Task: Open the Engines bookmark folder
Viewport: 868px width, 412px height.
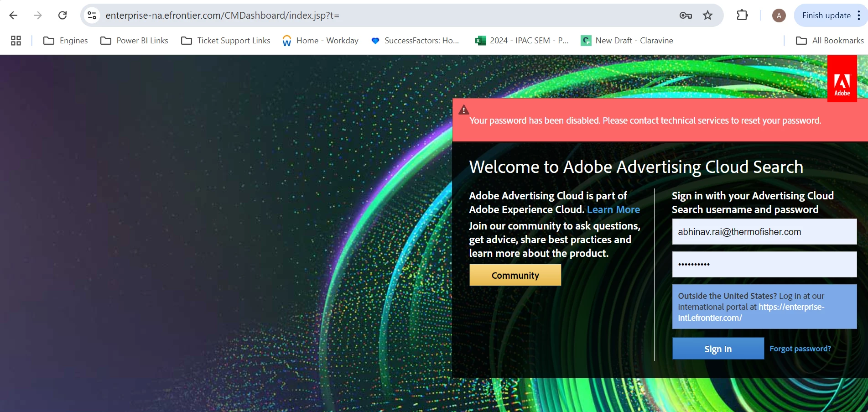Action: click(x=65, y=41)
